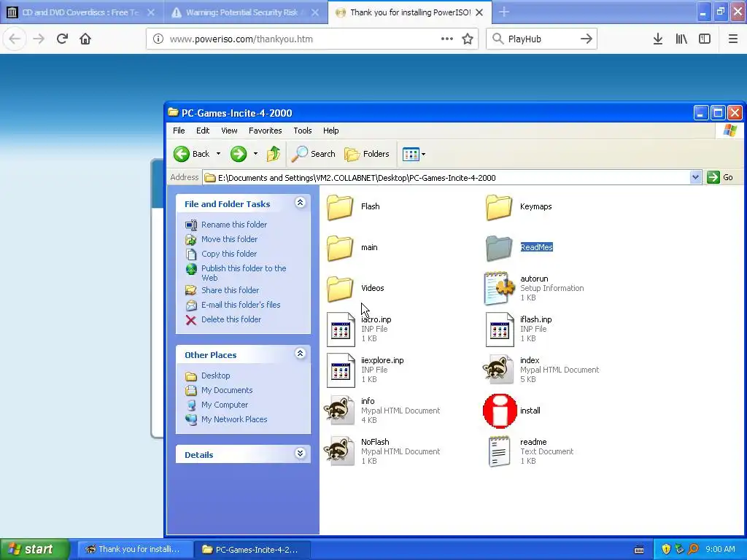
Task: Select the iflash.inp file icon
Action: (x=500, y=329)
